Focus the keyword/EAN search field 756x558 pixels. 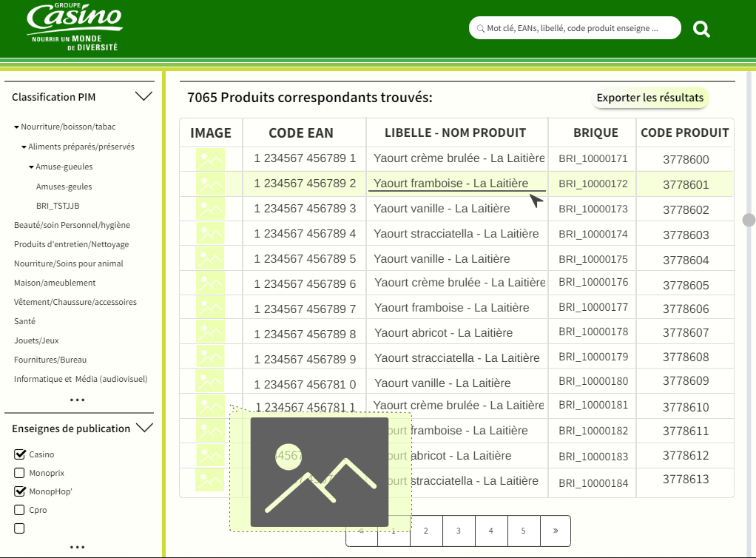(x=575, y=28)
